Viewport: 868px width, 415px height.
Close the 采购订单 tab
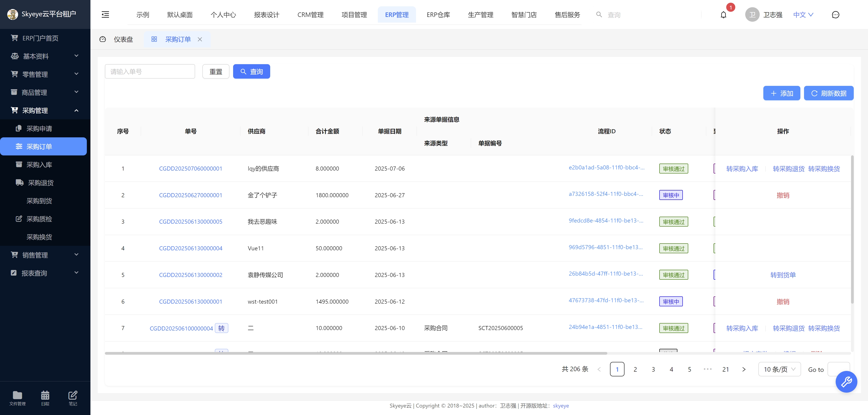[x=200, y=39]
